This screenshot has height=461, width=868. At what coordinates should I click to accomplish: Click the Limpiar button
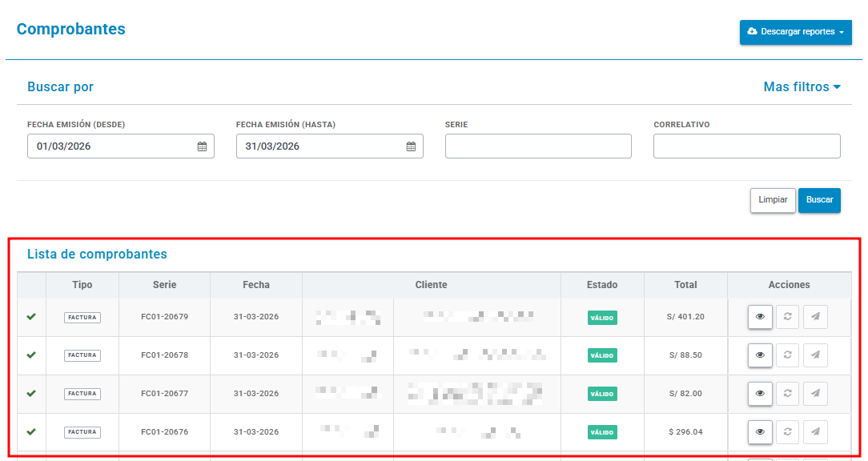(773, 200)
